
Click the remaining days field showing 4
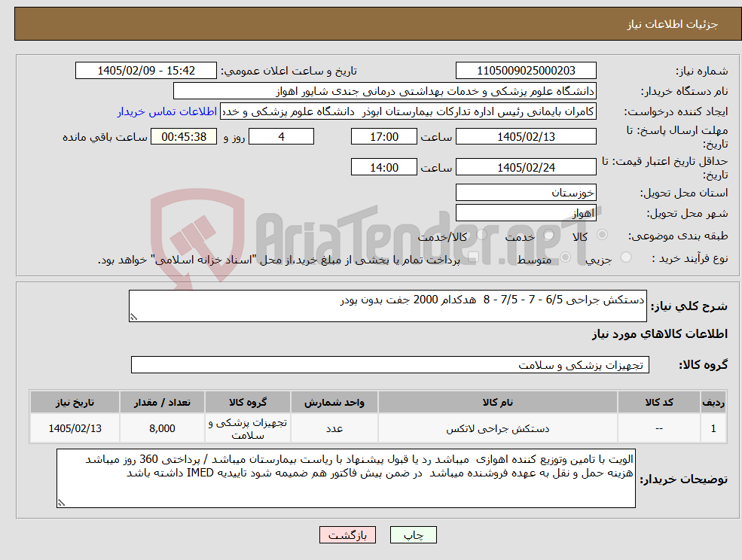point(281,137)
